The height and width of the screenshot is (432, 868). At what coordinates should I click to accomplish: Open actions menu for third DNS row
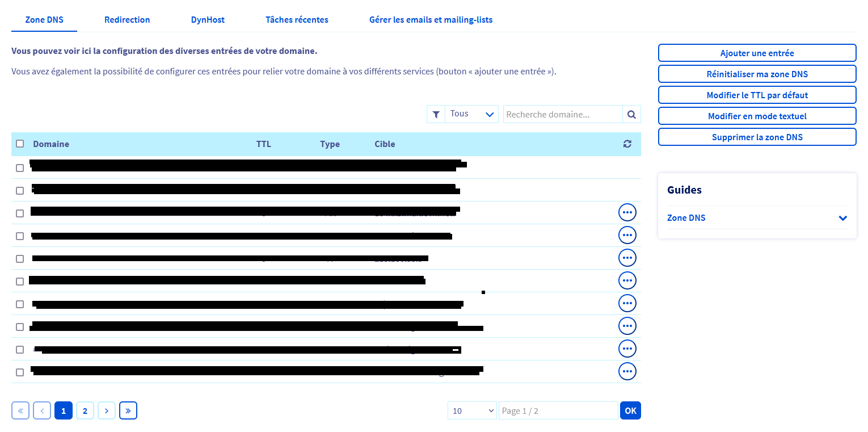tap(627, 212)
